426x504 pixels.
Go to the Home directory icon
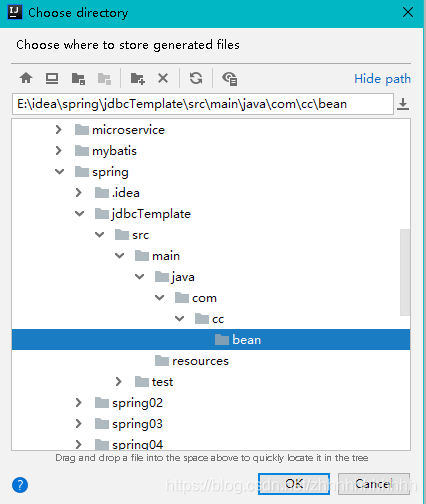[26, 78]
